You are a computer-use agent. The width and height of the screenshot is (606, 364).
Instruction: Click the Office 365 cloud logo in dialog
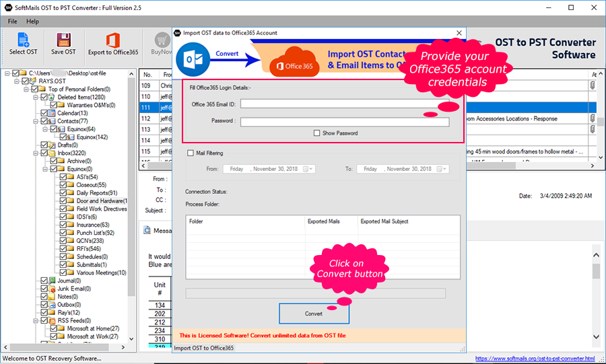tap(294, 61)
